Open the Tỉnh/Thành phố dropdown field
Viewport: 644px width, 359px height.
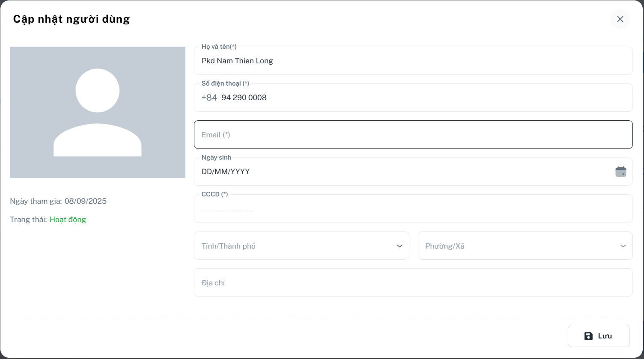click(295, 246)
